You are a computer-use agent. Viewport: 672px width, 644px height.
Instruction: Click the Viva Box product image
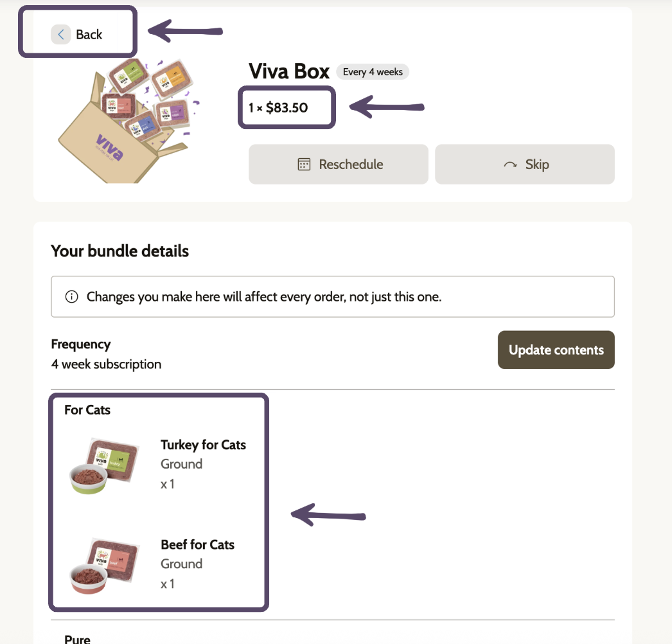[129, 121]
